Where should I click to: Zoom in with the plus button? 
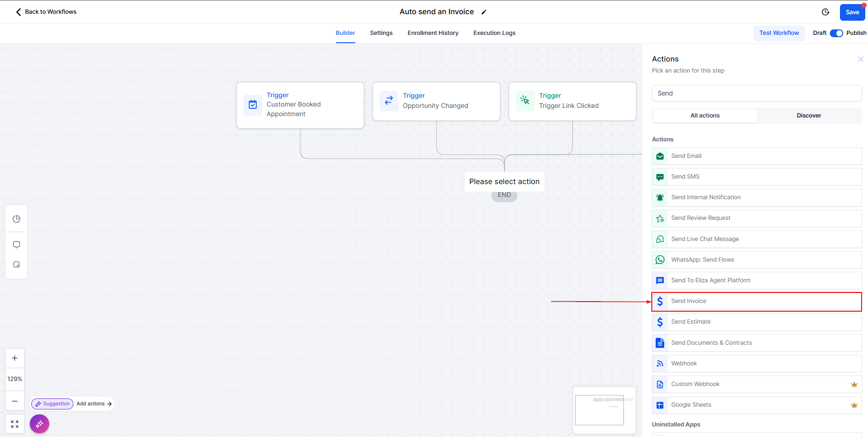point(15,358)
